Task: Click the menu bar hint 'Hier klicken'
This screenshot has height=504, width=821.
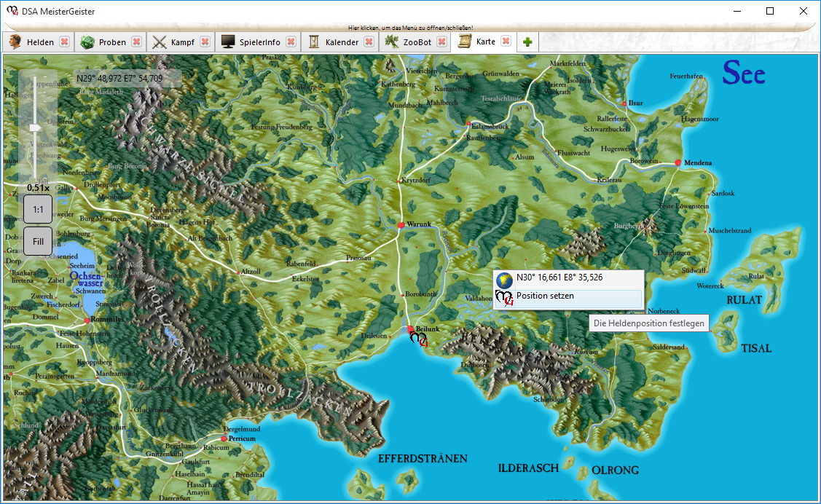Action: click(x=411, y=28)
